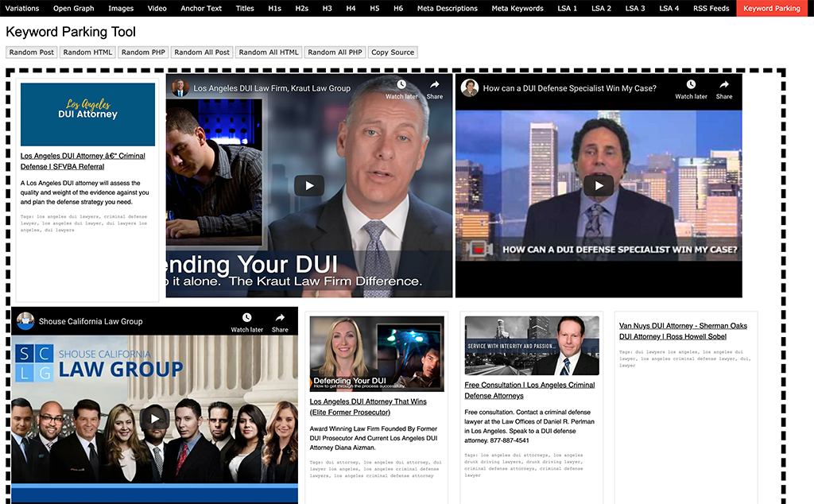This screenshot has width=814, height=504.
Task: Open the Images tab
Action: coord(121,8)
